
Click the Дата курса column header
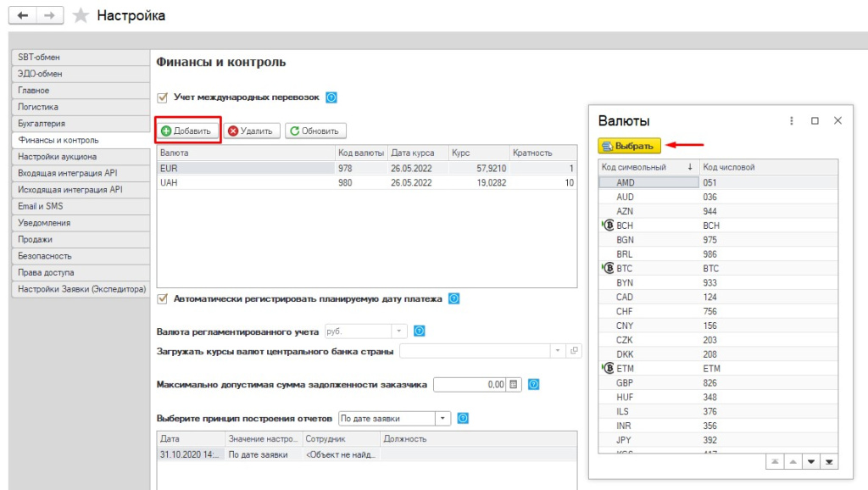tap(417, 153)
